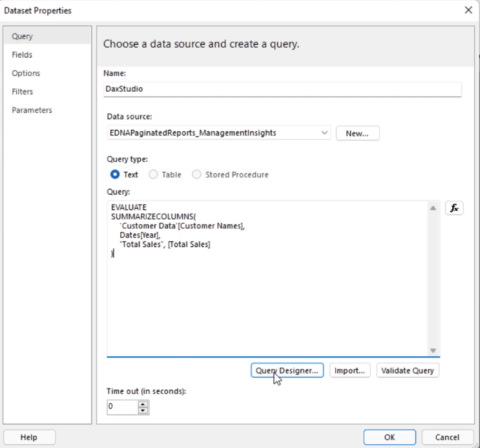Open the Options page
Image resolution: width=480 pixels, height=448 pixels.
(x=26, y=73)
